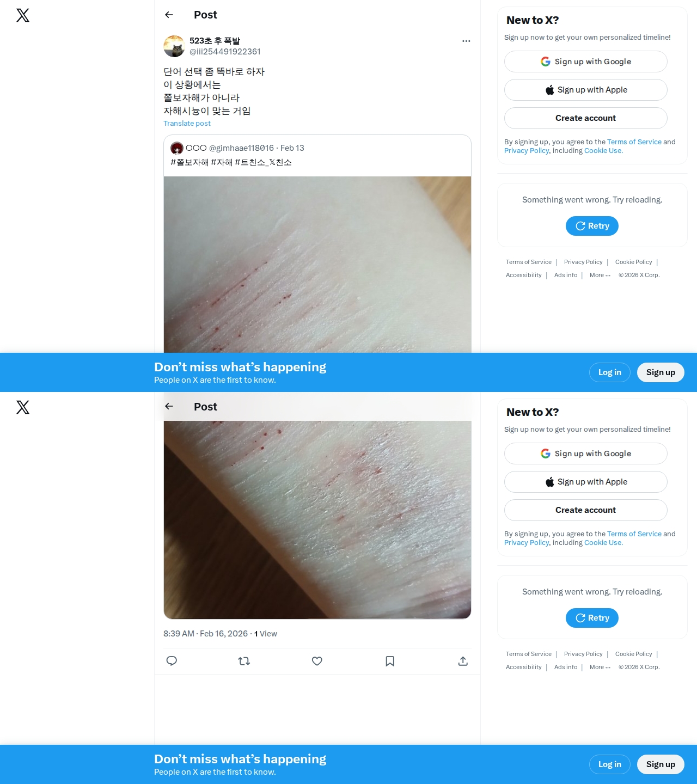Image resolution: width=697 pixels, height=784 pixels.
Task: Click the quoted user's small round avatar
Action: tap(177, 148)
